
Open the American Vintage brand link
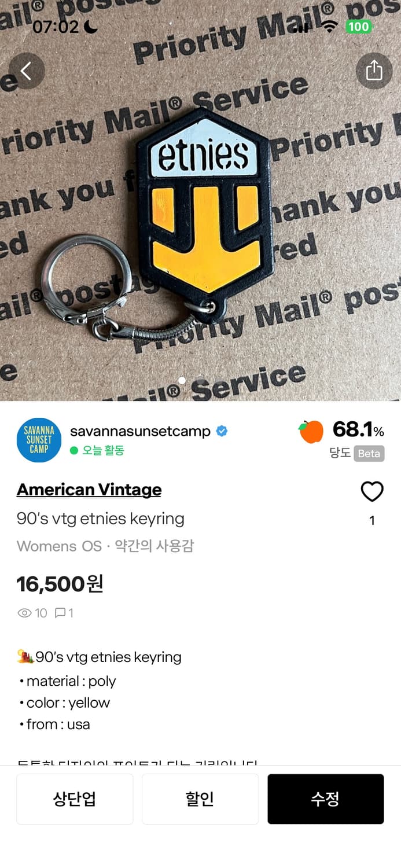click(89, 490)
